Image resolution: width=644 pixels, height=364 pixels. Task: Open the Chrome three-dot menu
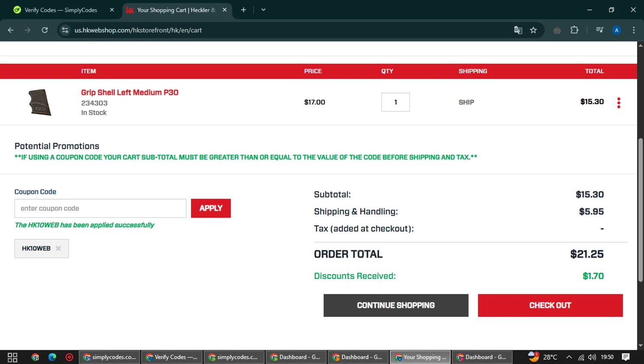point(634,30)
